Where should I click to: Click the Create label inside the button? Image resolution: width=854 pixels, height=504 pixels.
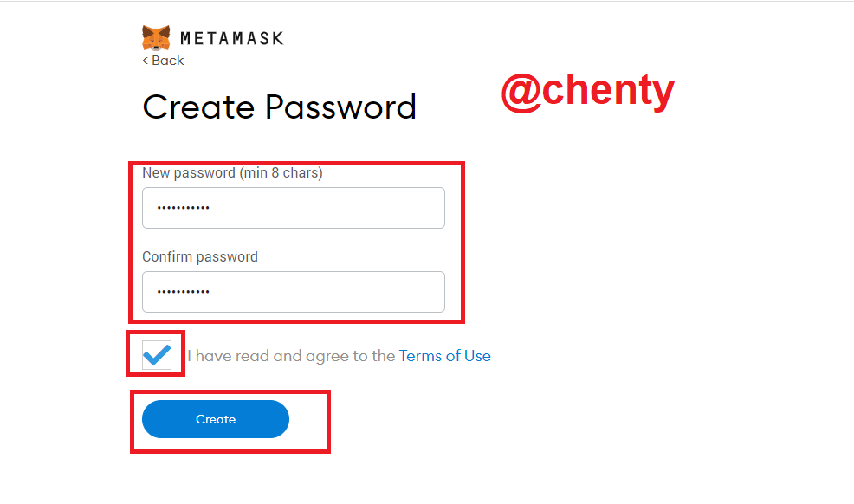[x=216, y=419]
